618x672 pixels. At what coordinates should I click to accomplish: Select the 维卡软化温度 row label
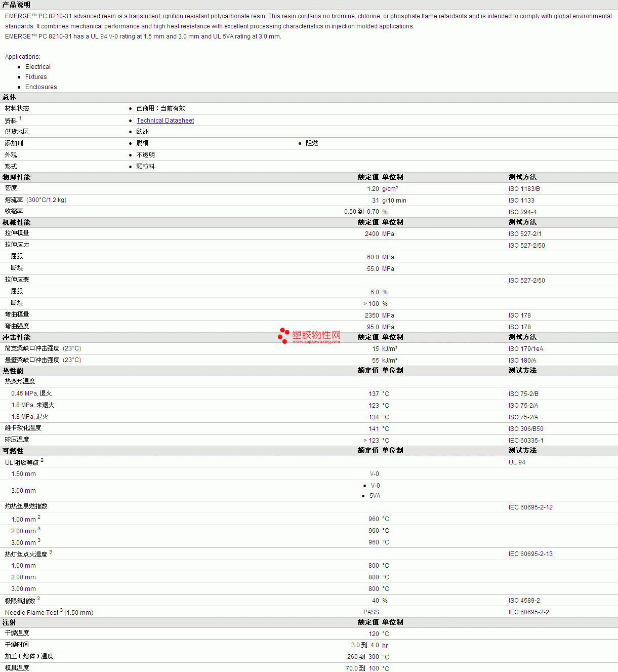(x=23, y=428)
